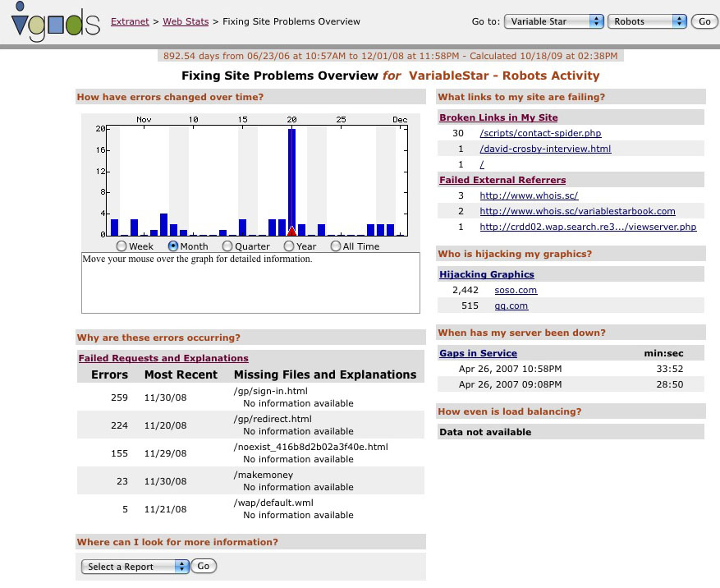720x588 pixels.
Task: Click Go button next to Select a Report
Action: pyautogui.click(x=204, y=566)
